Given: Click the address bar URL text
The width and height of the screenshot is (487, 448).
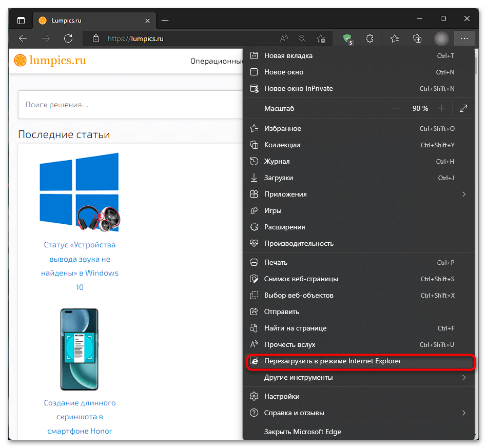Looking at the screenshot, I should tap(135, 39).
